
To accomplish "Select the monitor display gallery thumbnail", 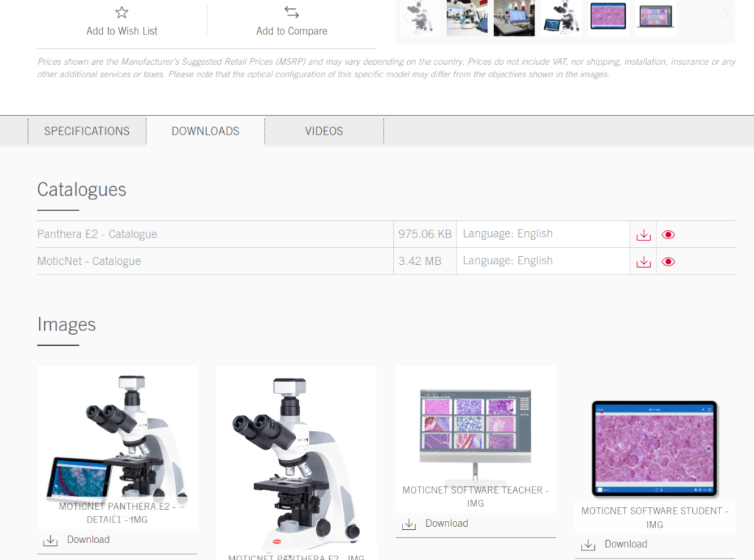I will 514,18.
